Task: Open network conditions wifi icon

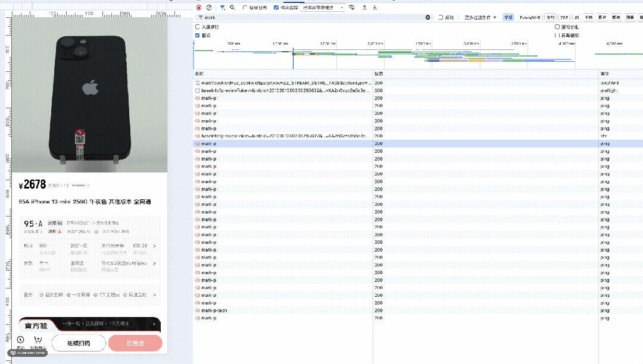Action: click(351, 7)
